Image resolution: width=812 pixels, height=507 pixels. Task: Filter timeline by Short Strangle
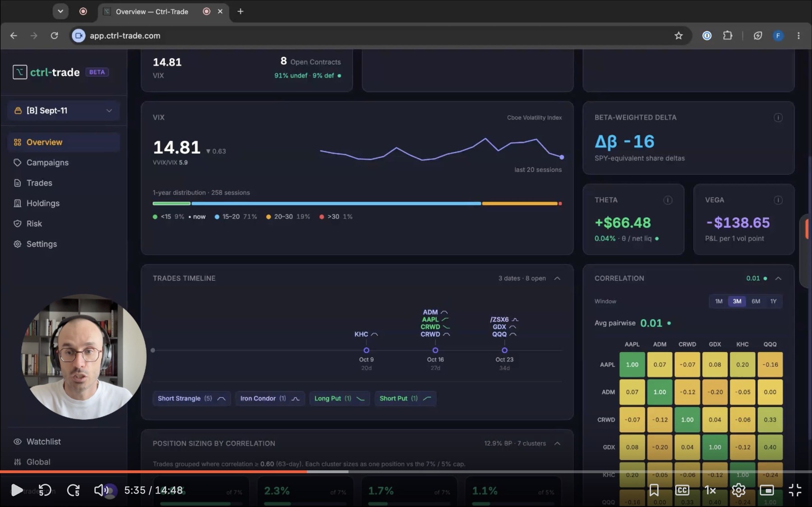click(x=192, y=398)
